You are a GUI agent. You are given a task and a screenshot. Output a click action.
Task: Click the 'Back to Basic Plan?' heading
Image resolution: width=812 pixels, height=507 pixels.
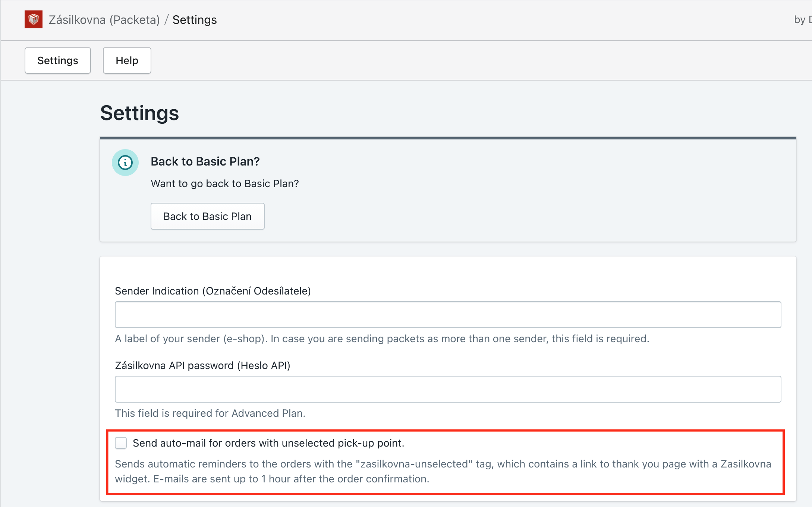205,161
